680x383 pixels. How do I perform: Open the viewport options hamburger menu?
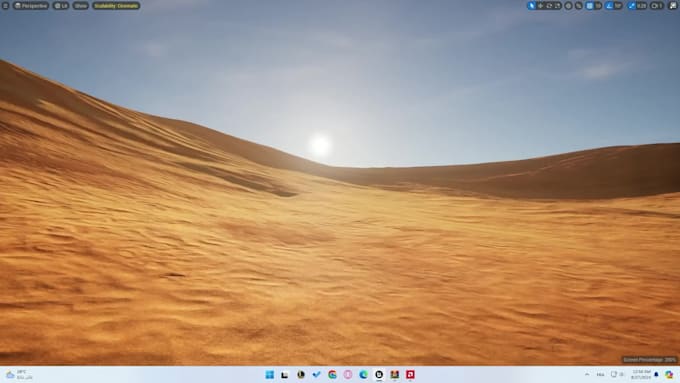[6, 6]
